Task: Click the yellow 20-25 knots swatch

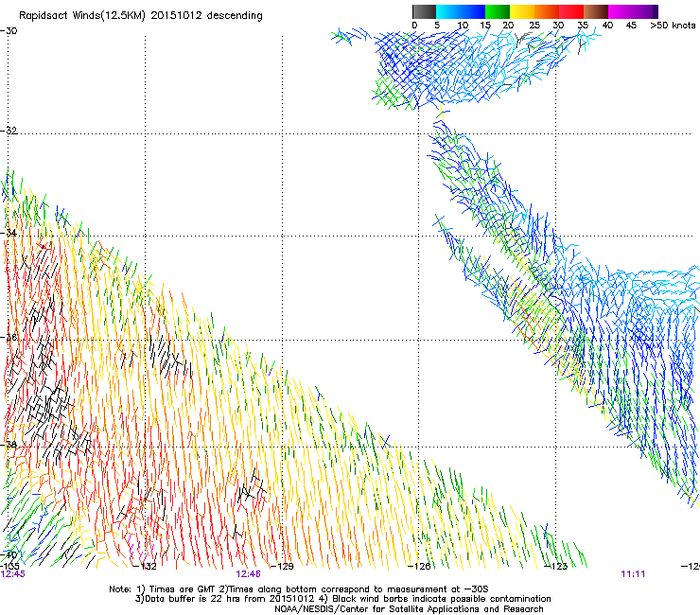Action: point(522,11)
